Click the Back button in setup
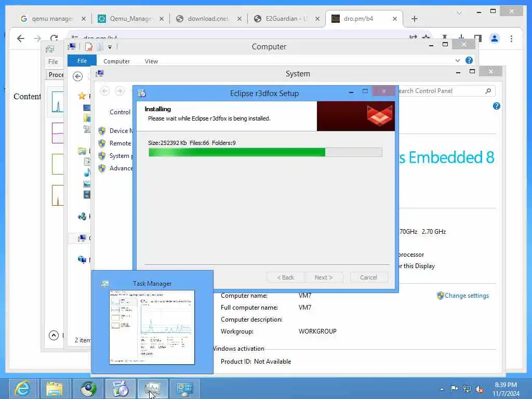 point(285,277)
